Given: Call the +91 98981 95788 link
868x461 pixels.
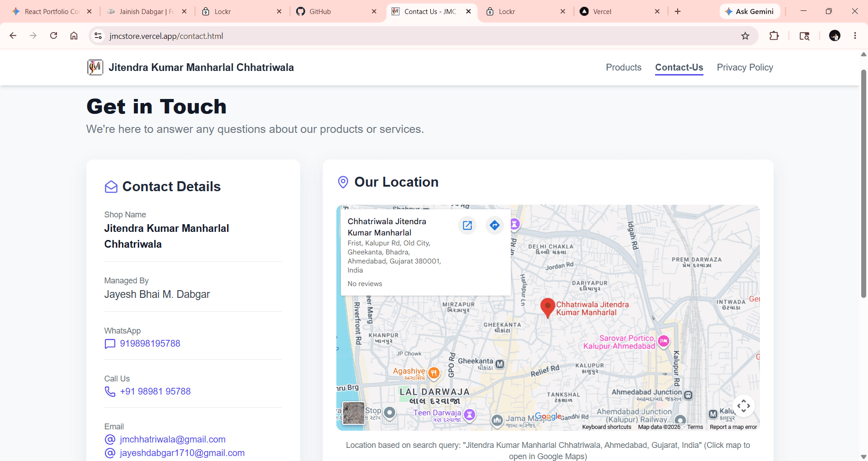Looking at the screenshot, I should [155, 391].
